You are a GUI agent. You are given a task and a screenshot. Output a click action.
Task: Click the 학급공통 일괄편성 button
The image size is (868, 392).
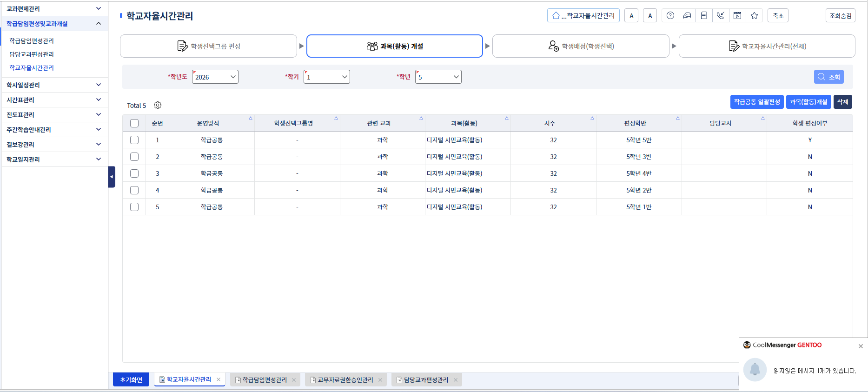tap(756, 102)
